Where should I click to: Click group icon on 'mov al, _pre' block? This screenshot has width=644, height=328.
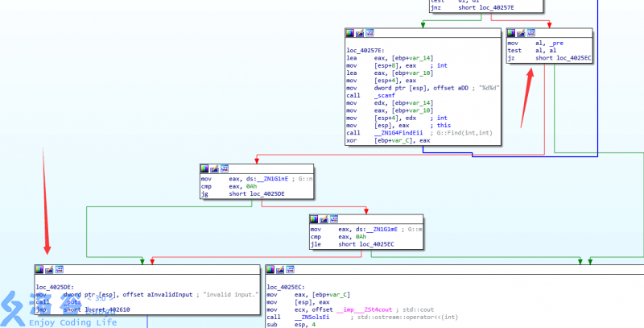pos(531,33)
